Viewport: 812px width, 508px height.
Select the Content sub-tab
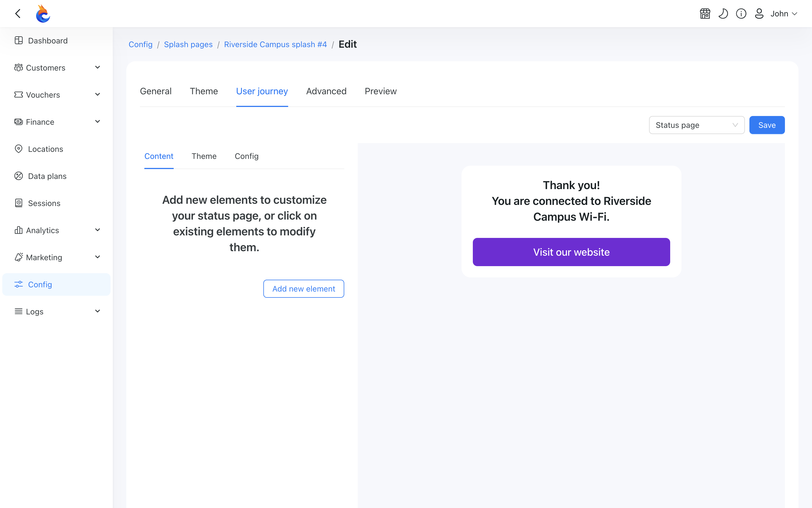tap(159, 156)
